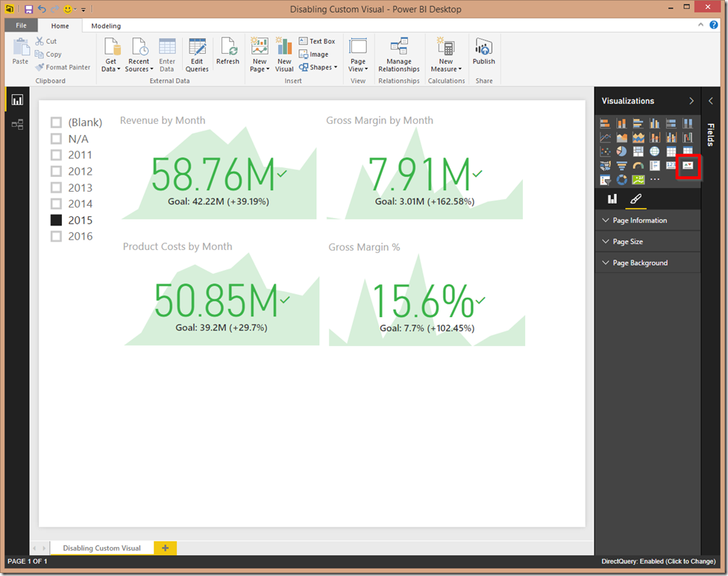
Task: Check the 2016 slicer checkbox
Action: [x=56, y=236]
